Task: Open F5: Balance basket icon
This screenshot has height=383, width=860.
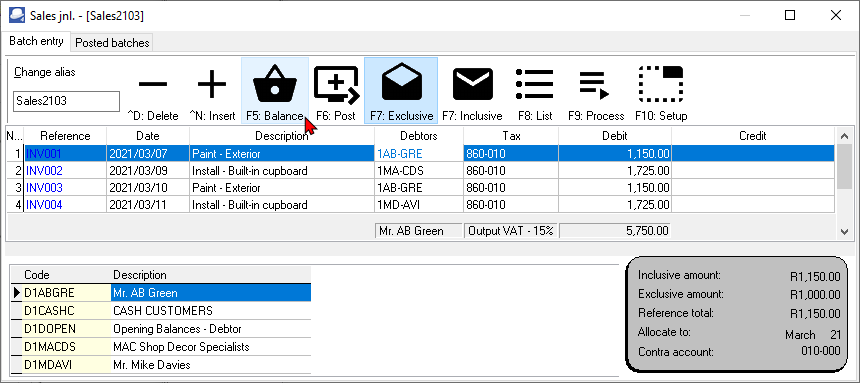Action: click(x=275, y=84)
